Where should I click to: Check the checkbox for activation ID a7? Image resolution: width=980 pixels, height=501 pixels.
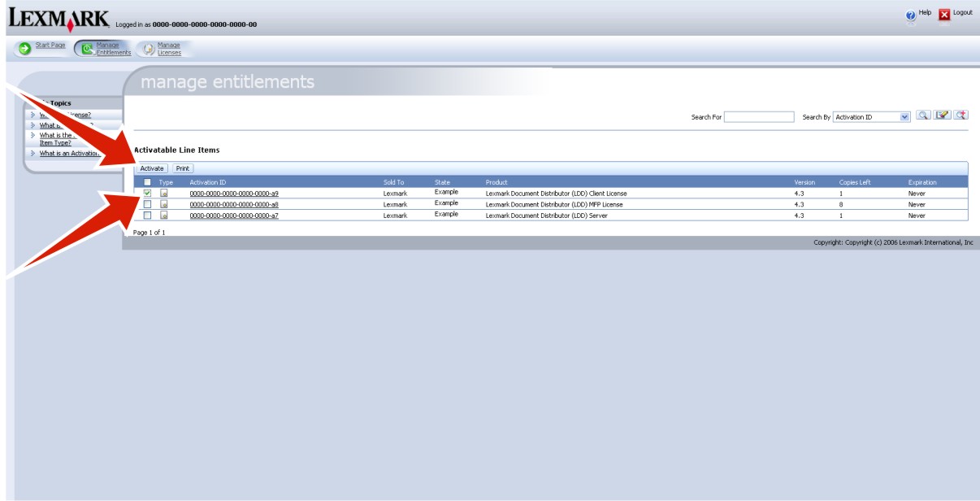pos(147,216)
